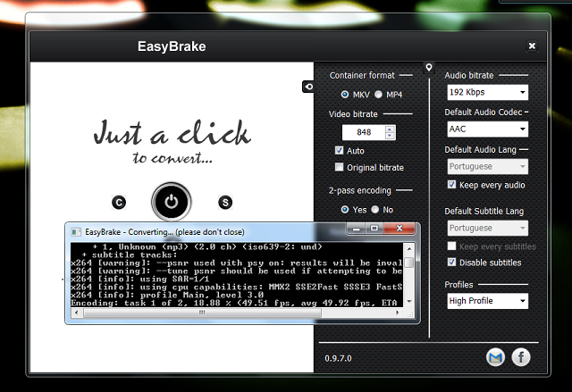Open the Default Audio Lang dropdown
The height and width of the screenshot is (392, 572).
click(487, 166)
